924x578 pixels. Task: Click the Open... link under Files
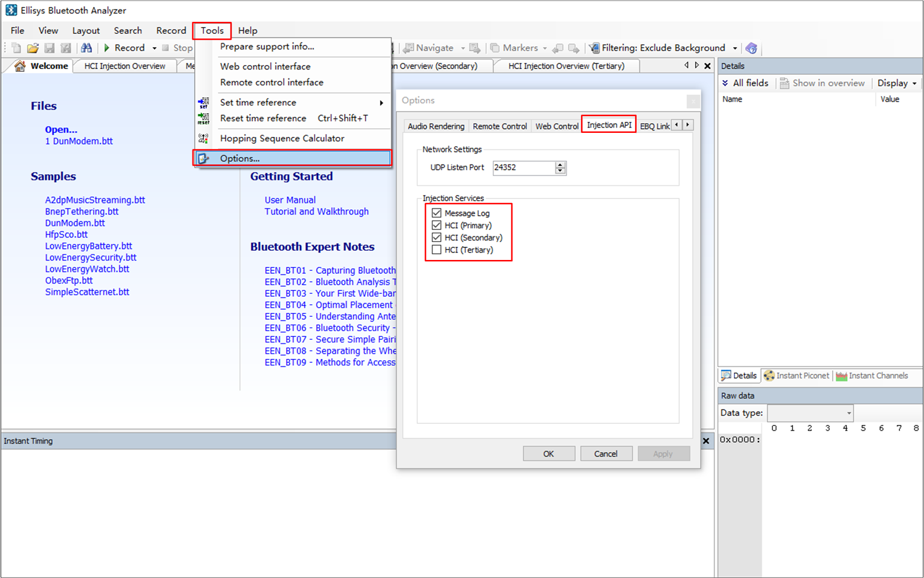click(61, 130)
